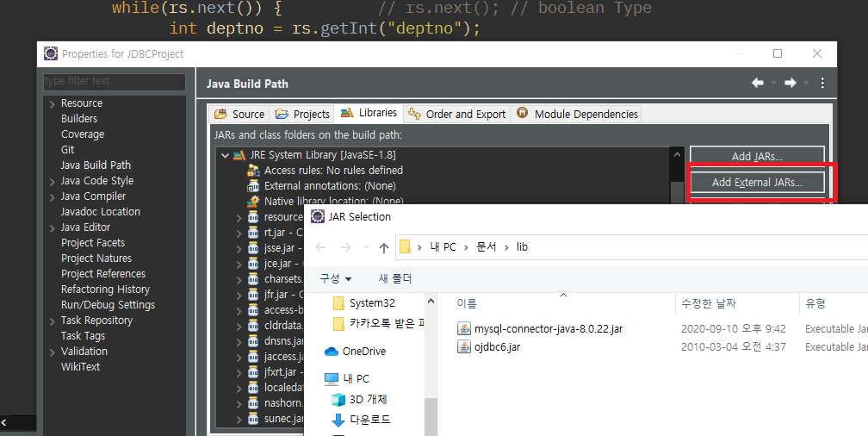Image resolution: width=868 pixels, height=436 pixels.
Task: Click the Add JARs... button
Action: (757, 156)
